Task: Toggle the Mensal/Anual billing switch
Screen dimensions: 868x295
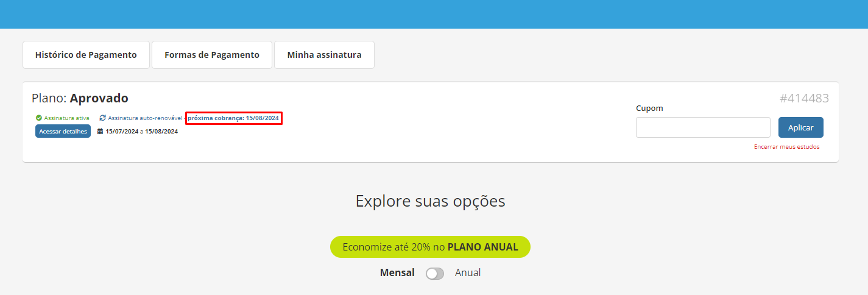Action: (435, 274)
